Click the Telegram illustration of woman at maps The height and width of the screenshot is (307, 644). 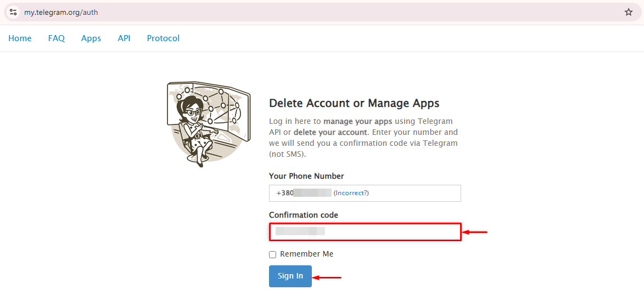click(x=208, y=124)
